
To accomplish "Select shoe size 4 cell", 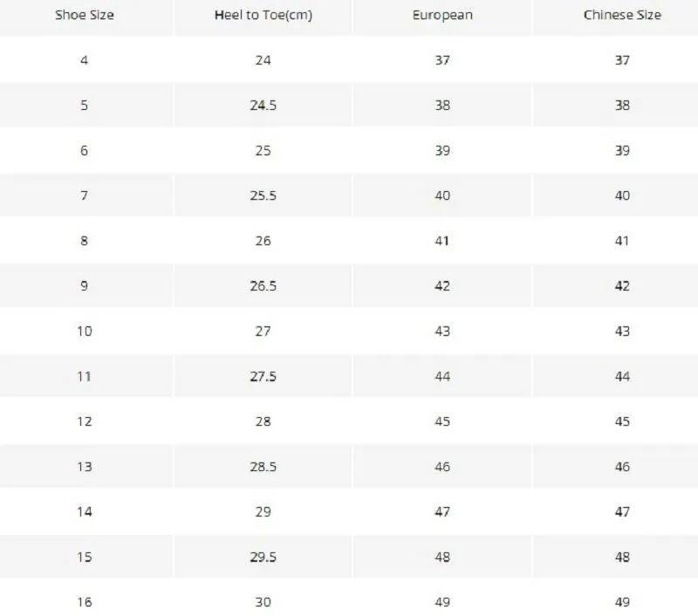I will click(x=84, y=60).
